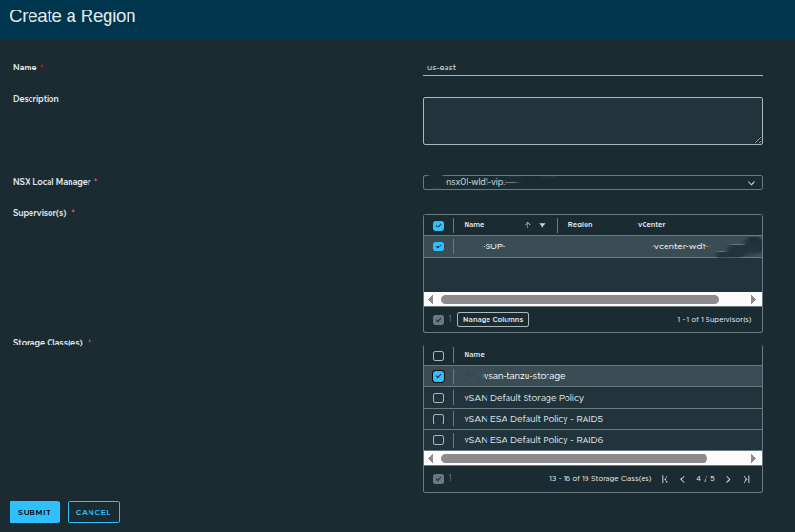Click right arrow of Supervisors horizontal scrollbar
Image resolution: width=795 pixels, height=532 pixels.
[753, 300]
